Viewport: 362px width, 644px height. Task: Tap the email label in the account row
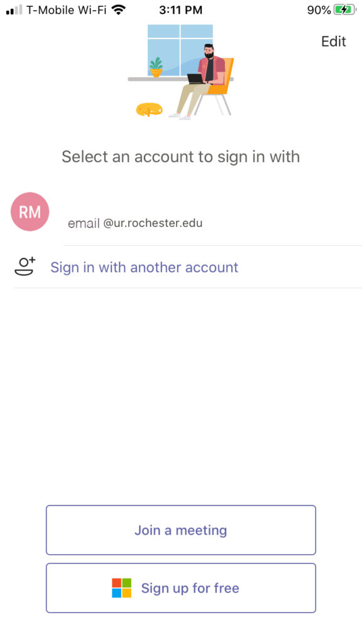coord(84,223)
